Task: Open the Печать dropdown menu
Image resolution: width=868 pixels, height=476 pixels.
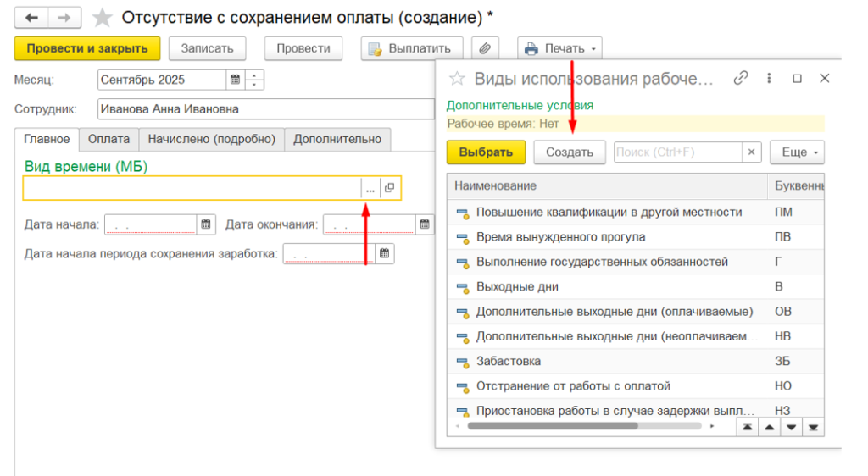Action: coord(559,48)
